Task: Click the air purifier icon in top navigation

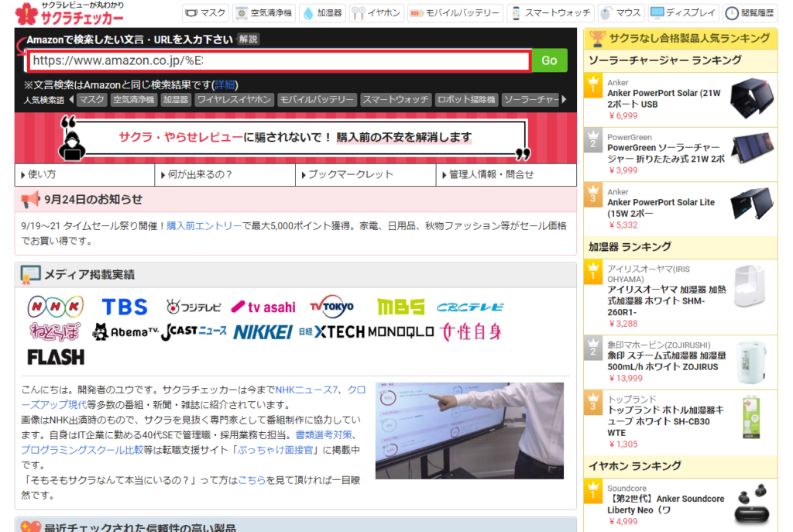Action: 242,13
